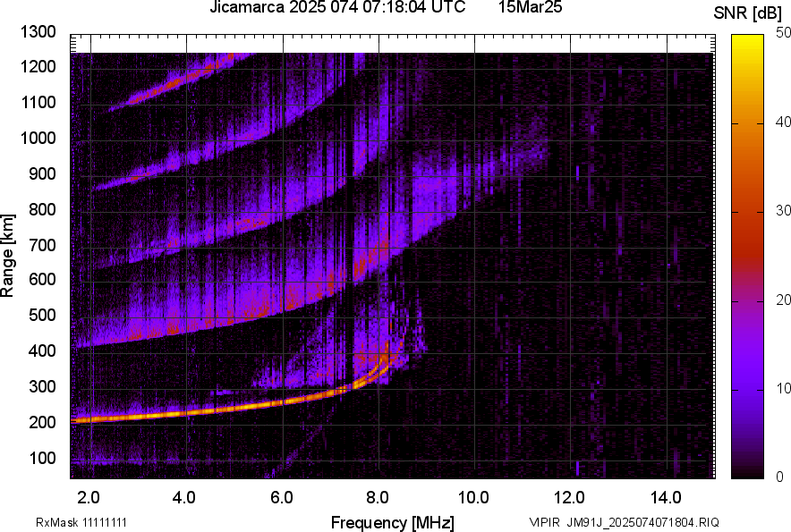Click the range tick label "300"
The width and height of the screenshot is (791, 532).
pyautogui.click(x=42, y=387)
